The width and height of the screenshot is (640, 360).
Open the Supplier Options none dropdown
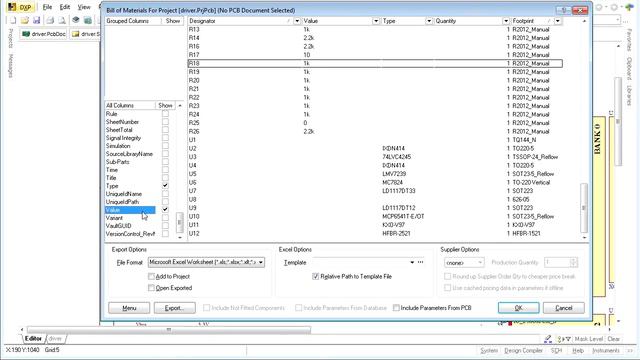tap(464, 262)
